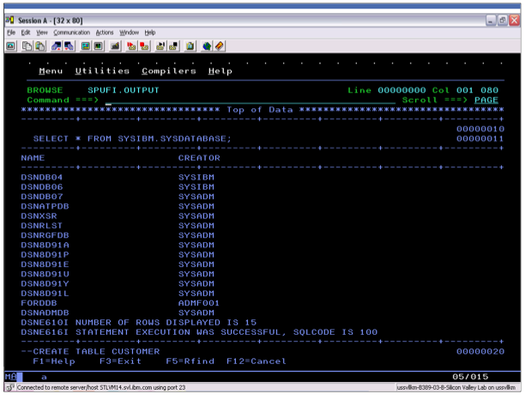The height and width of the screenshot is (400, 532).
Task: Click the F5=Rfind function key label
Action: tap(190, 361)
